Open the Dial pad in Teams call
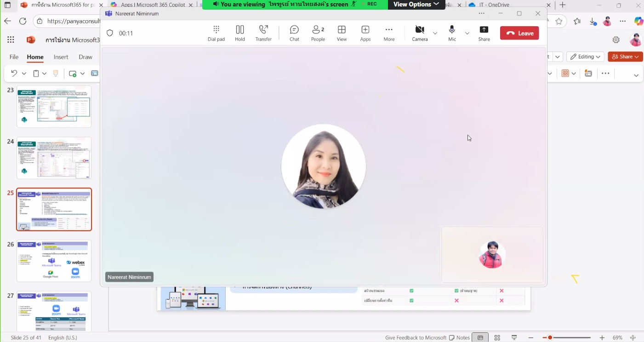 coord(216,33)
